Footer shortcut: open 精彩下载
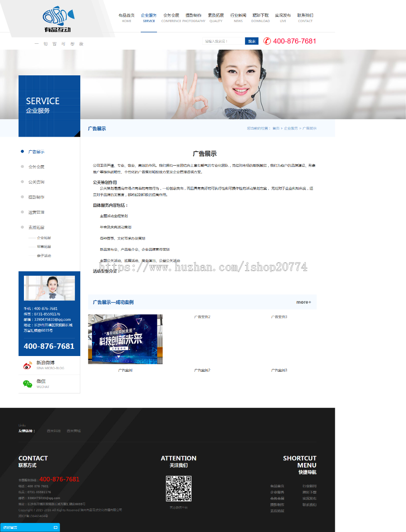Screen dimensions: 406x532 309,492
